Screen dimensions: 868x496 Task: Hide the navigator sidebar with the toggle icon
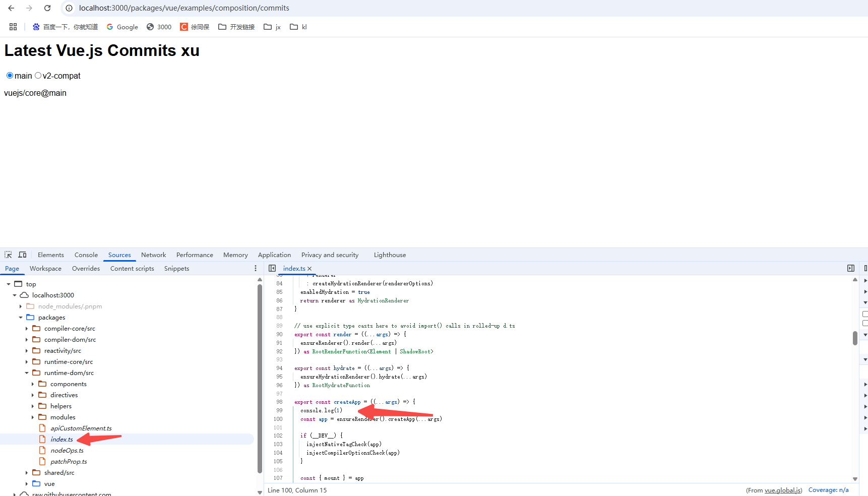[x=272, y=269]
